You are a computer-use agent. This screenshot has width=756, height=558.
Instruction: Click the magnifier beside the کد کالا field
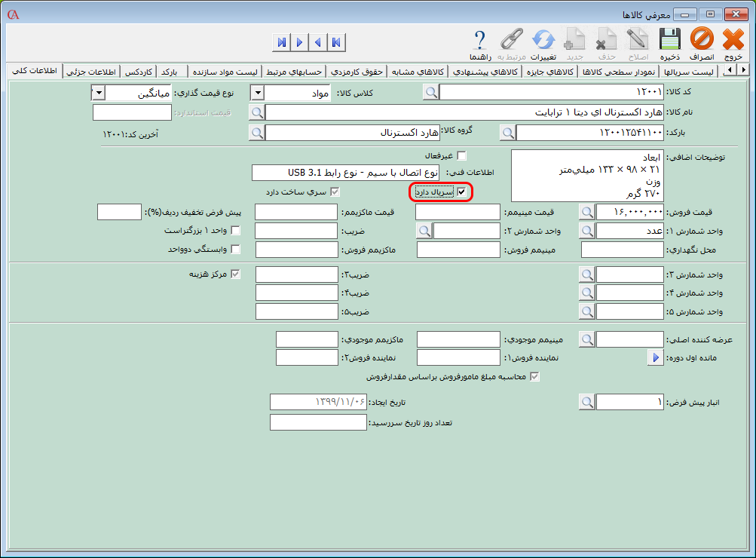(x=430, y=93)
